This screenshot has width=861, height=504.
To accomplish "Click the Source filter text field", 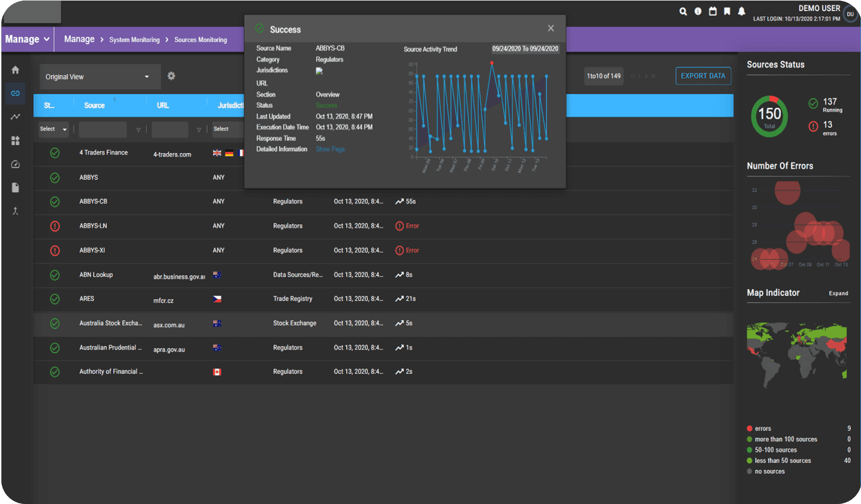I will point(103,130).
